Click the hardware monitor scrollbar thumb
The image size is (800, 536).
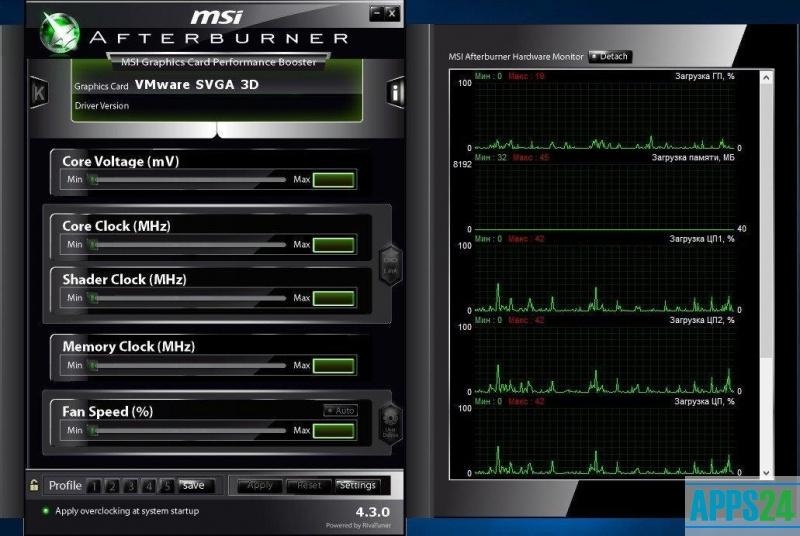(766, 220)
